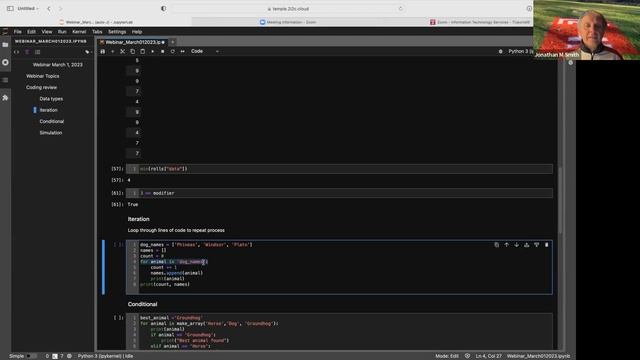Open the table of contents sidebar icon
The width and height of the screenshot is (640, 360).
click(5, 80)
